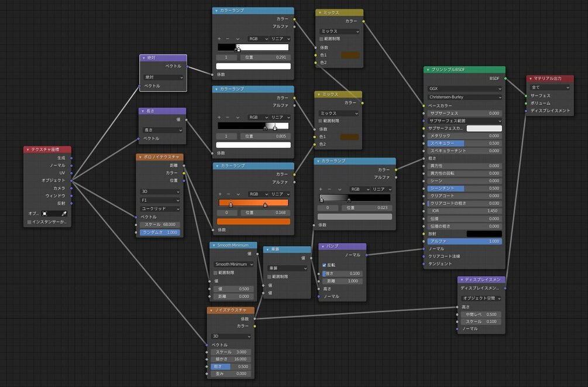588x387 pixels.
Task: Click plus icon in color ramp with position 0.805
Action: (x=219, y=117)
